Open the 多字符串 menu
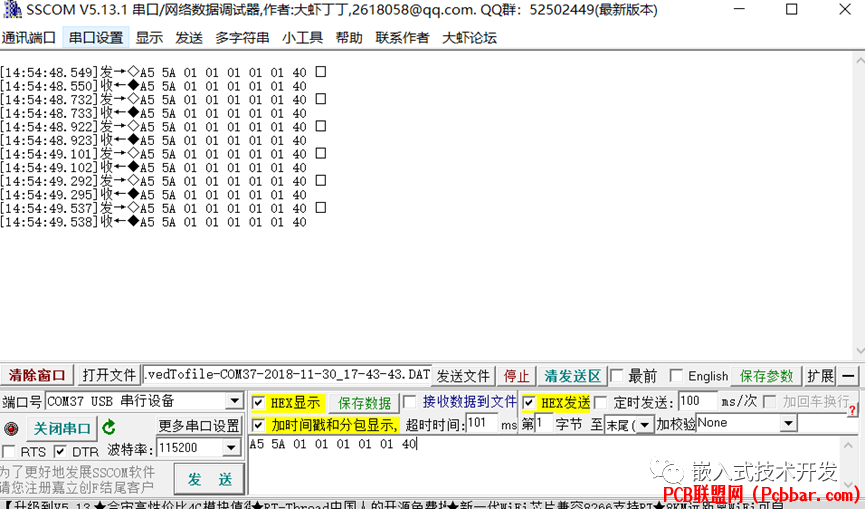The image size is (865, 509). tap(242, 37)
